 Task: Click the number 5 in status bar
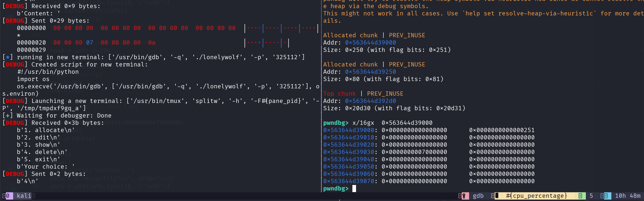click(591, 196)
